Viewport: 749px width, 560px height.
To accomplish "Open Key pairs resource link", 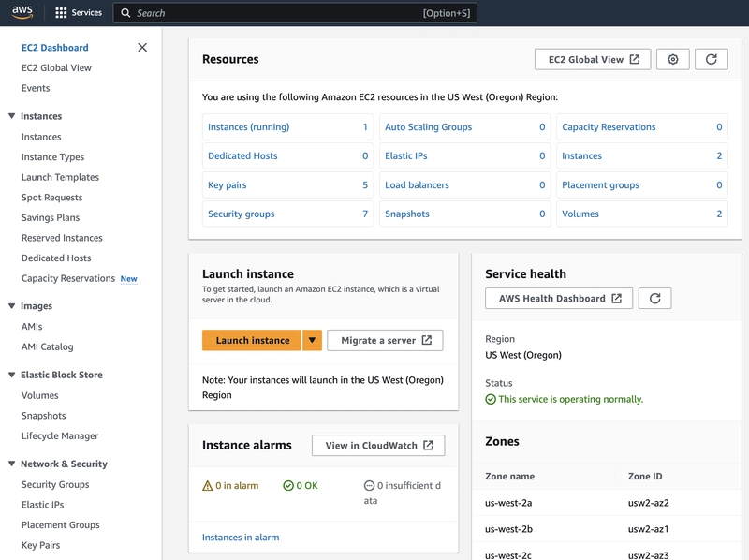I will pos(227,184).
